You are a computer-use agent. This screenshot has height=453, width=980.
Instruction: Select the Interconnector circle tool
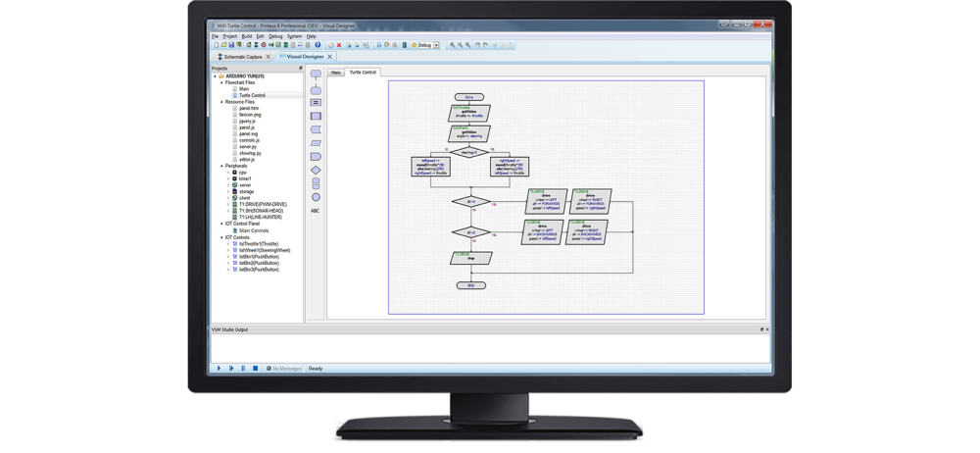point(316,197)
